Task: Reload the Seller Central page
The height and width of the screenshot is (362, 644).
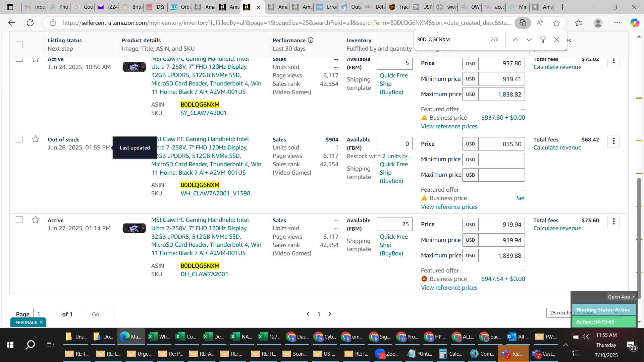Action: click(30, 23)
